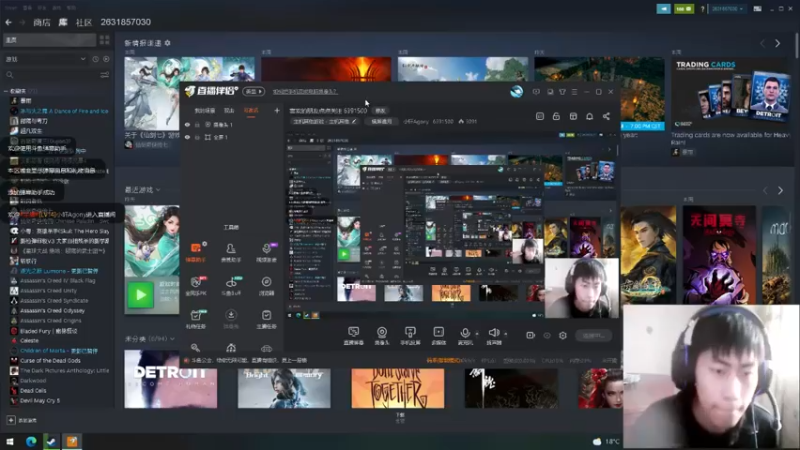Screen dimensions: 800x450
Task: Expand the 未分类 uncategorized section dropdown
Action: pos(172,339)
